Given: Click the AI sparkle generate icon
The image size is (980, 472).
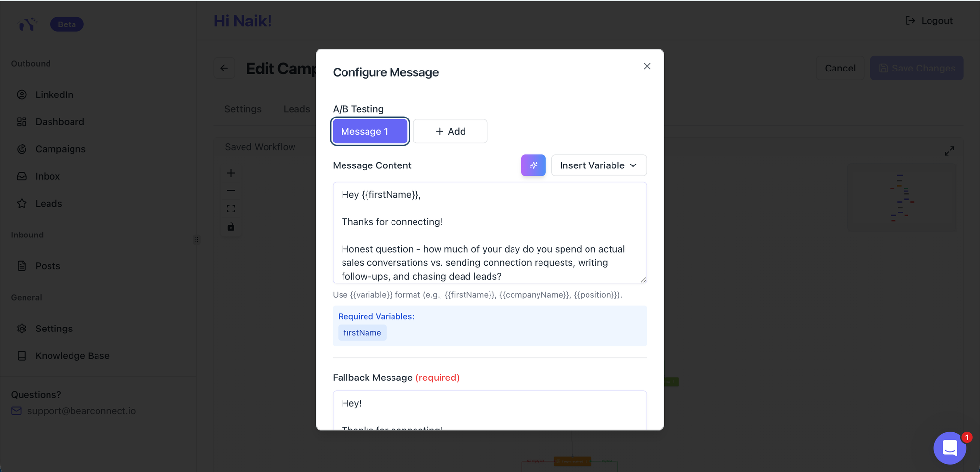Looking at the screenshot, I should click(533, 165).
